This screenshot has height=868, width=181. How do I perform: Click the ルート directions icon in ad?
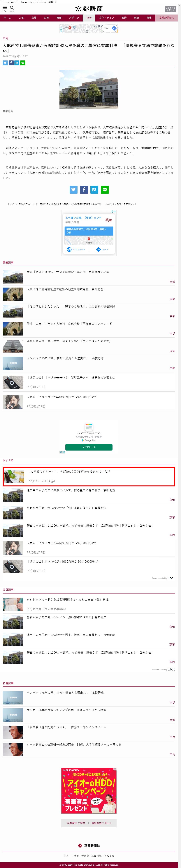(99, 249)
